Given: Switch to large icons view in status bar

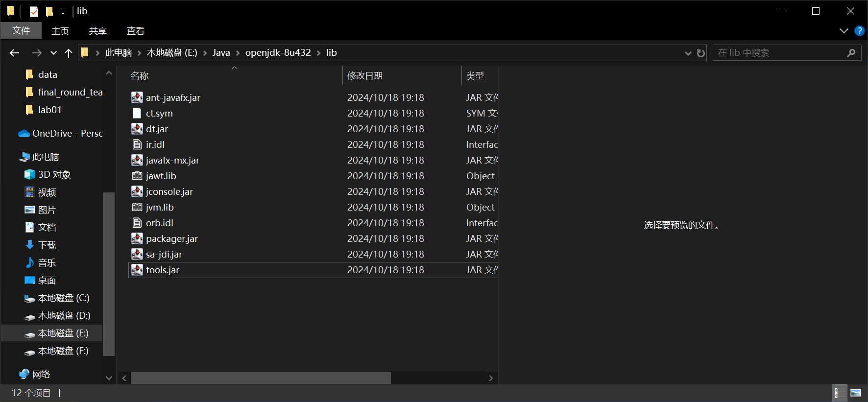Looking at the screenshot, I should coord(856,393).
